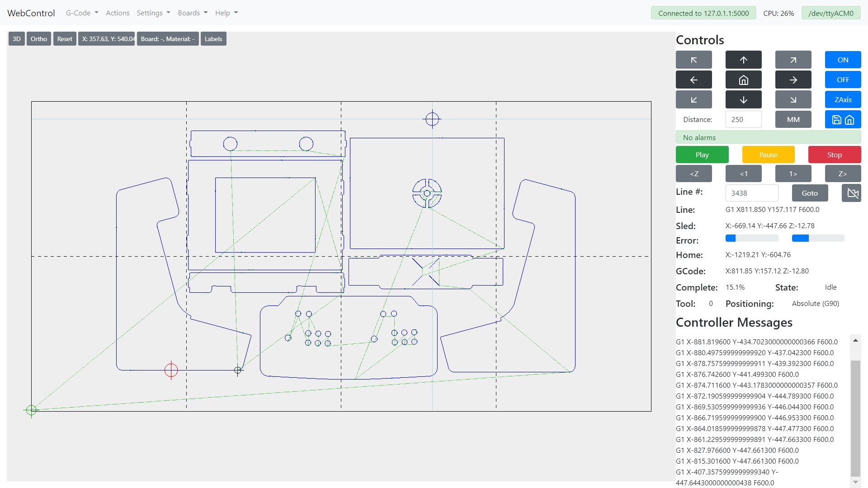The width and height of the screenshot is (868, 488).
Task: Toggle the camera-off video icon
Action: [x=852, y=193]
